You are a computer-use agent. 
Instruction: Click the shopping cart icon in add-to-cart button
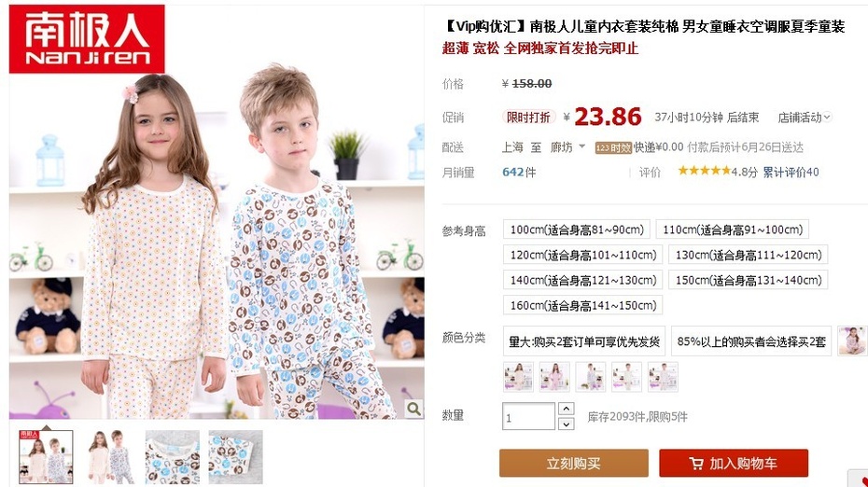pyautogui.click(x=696, y=463)
